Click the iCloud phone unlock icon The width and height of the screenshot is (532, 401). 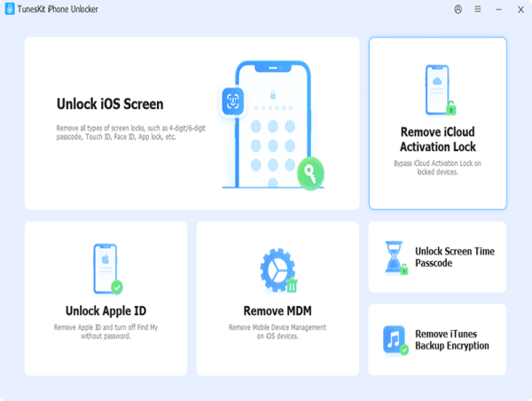(441, 90)
